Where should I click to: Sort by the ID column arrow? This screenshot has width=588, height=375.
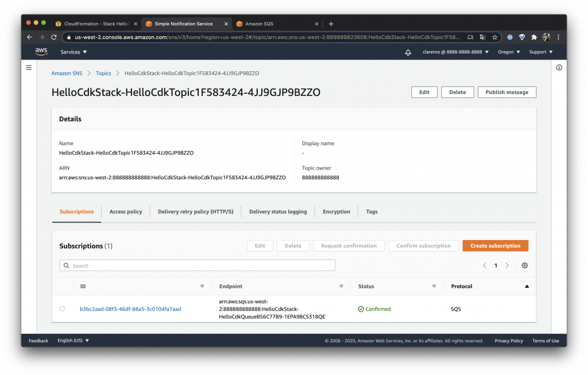point(202,286)
